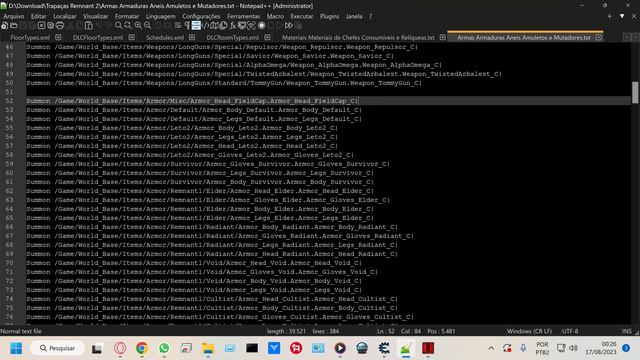Create a new file using toolbar icon

point(4,25)
